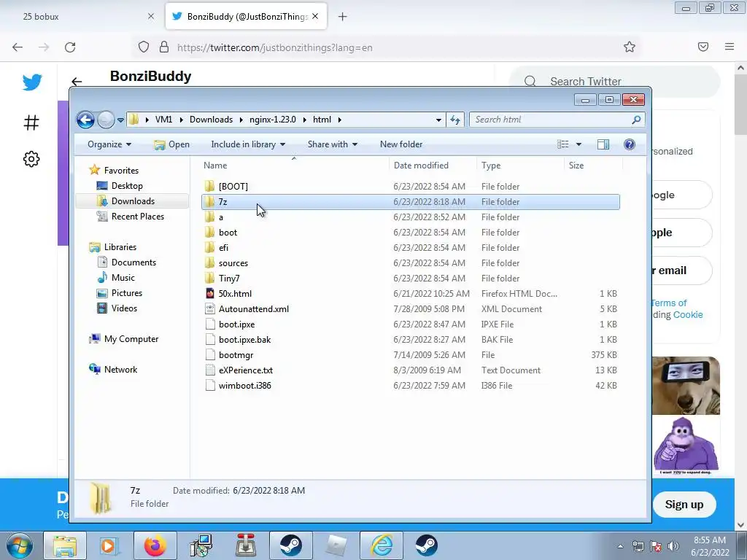Click Open in Explorer toolbar

(x=172, y=144)
